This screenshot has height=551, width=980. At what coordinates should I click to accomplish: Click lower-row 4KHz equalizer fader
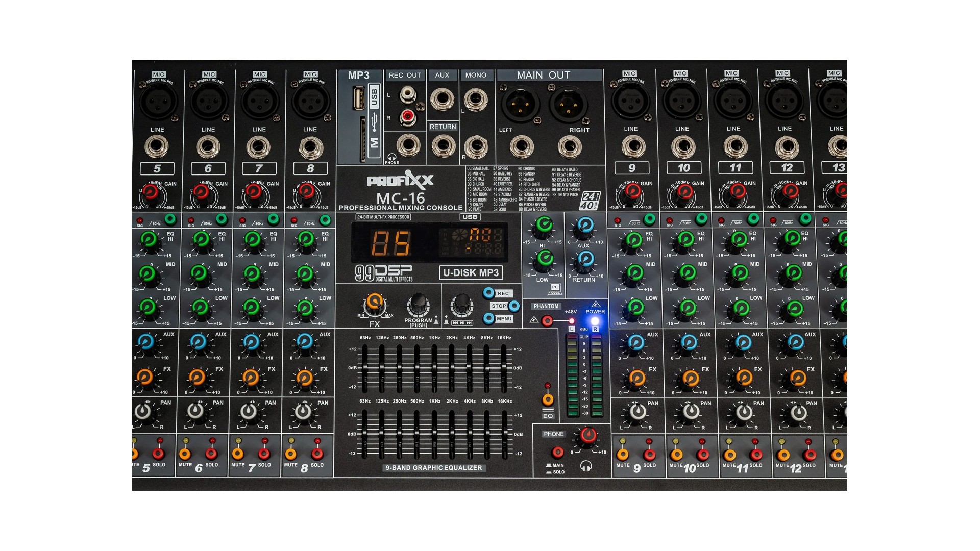tap(469, 434)
